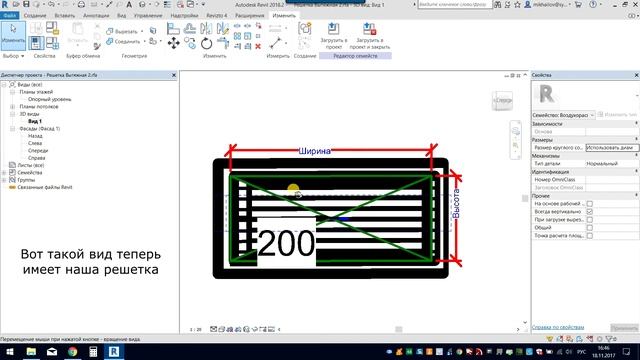Screen dimensions: 640x360
Task: Open the Спереди elevation view
Action: click(38, 151)
